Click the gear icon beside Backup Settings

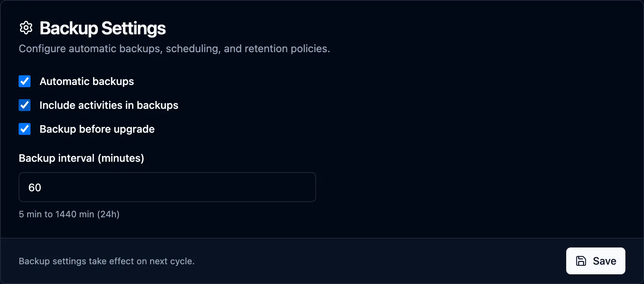tap(26, 28)
